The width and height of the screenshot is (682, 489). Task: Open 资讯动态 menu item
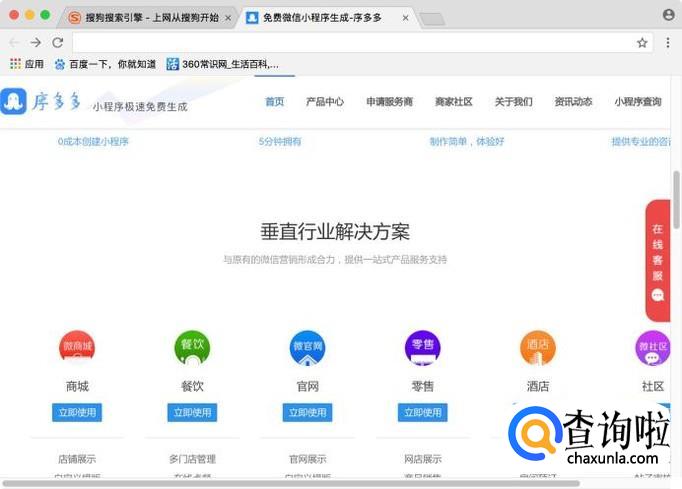[573, 102]
